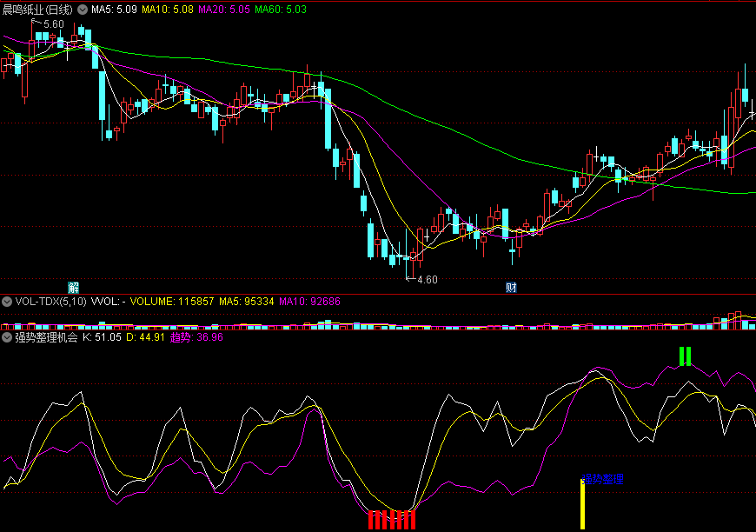Select the 强势整理机会 indicator name
The image size is (756, 532).
pos(46,337)
